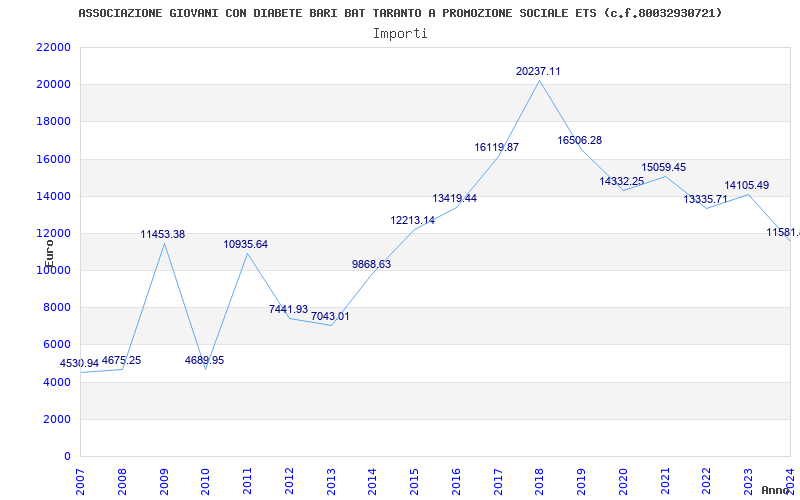Click the x-axis year 2023

pos(748,481)
